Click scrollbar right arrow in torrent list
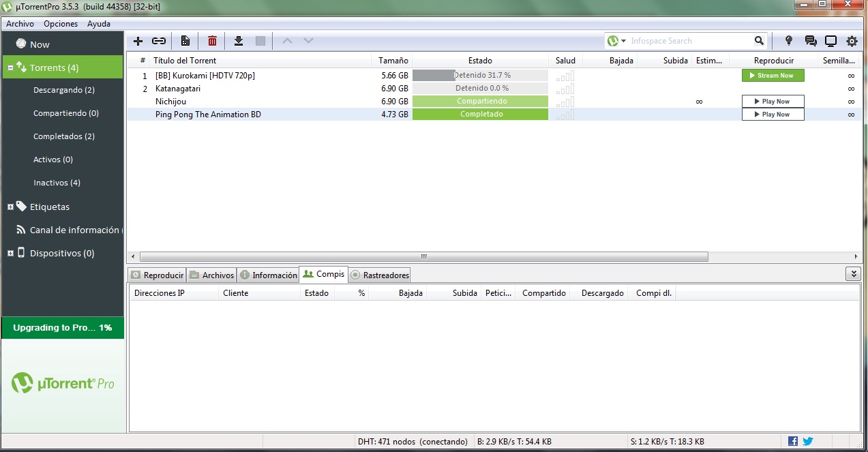The image size is (868, 452). click(x=856, y=257)
